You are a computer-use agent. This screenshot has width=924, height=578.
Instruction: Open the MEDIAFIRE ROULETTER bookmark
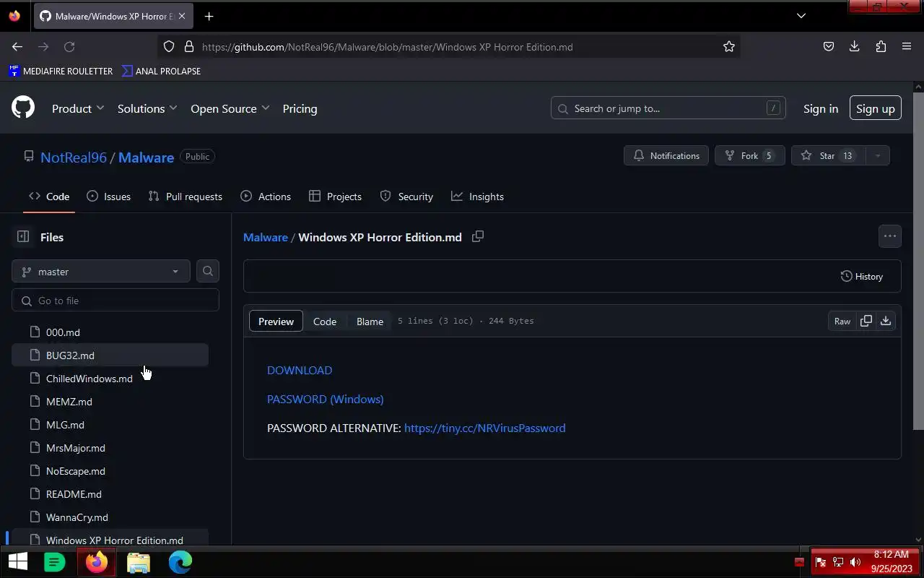[x=61, y=71]
